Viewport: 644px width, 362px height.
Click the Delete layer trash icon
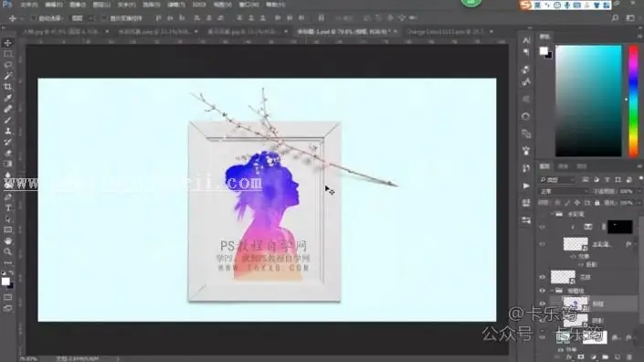pyautogui.click(x=629, y=357)
